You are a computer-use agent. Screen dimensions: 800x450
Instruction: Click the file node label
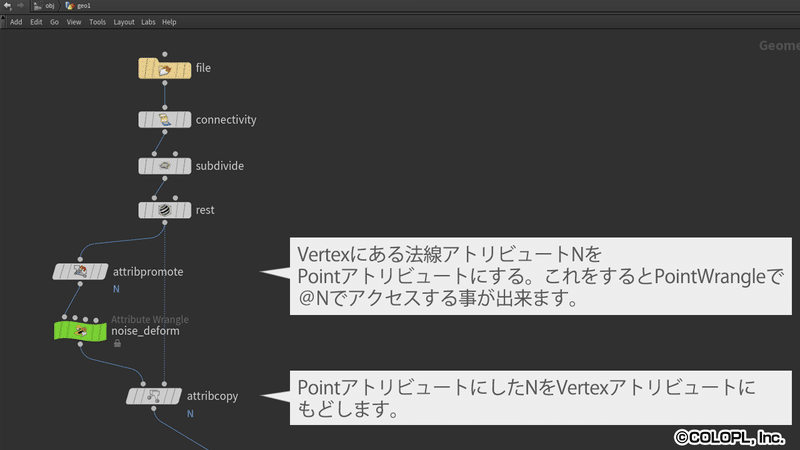tap(203, 68)
